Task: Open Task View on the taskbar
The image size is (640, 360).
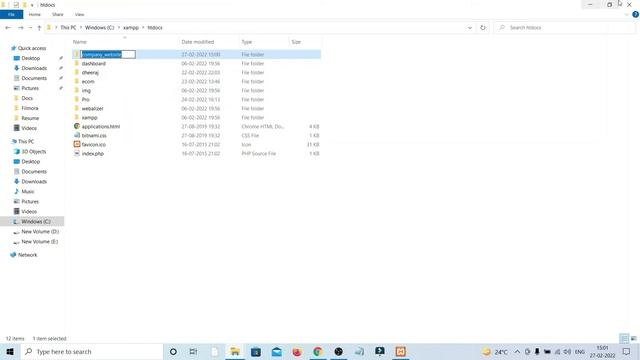Action: click(193, 351)
